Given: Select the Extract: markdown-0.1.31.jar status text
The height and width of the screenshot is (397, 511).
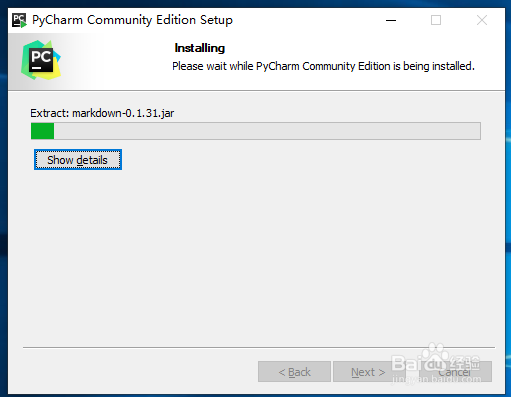Looking at the screenshot, I should (102, 113).
